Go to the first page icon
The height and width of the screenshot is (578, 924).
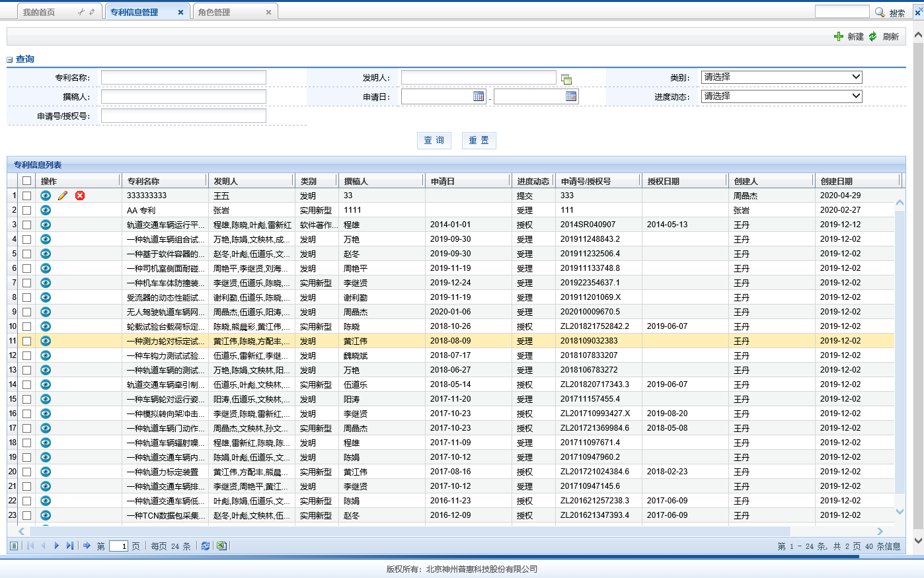point(30,546)
